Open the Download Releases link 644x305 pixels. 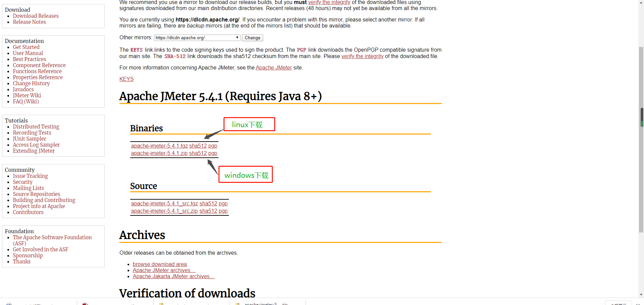(36, 16)
